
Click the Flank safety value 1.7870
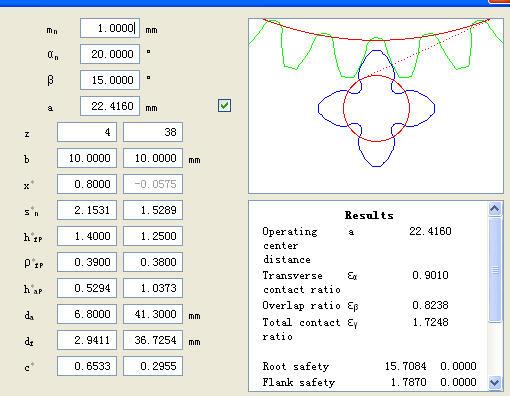pyautogui.click(x=408, y=382)
